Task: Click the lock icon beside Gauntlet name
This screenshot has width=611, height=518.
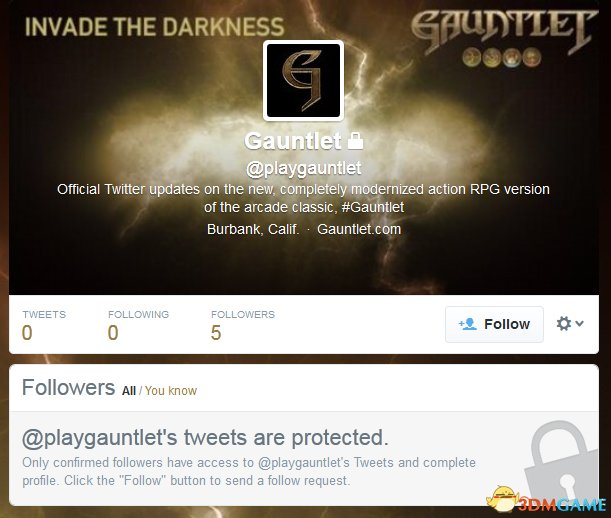Action: point(355,141)
